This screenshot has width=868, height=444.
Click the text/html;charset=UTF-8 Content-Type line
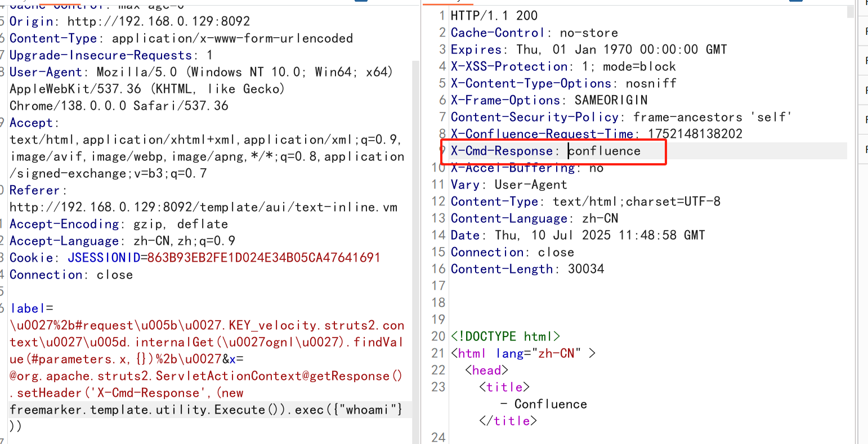[x=585, y=201]
